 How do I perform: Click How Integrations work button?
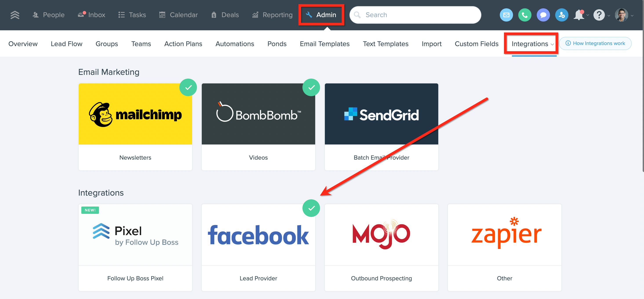pyautogui.click(x=595, y=43)
